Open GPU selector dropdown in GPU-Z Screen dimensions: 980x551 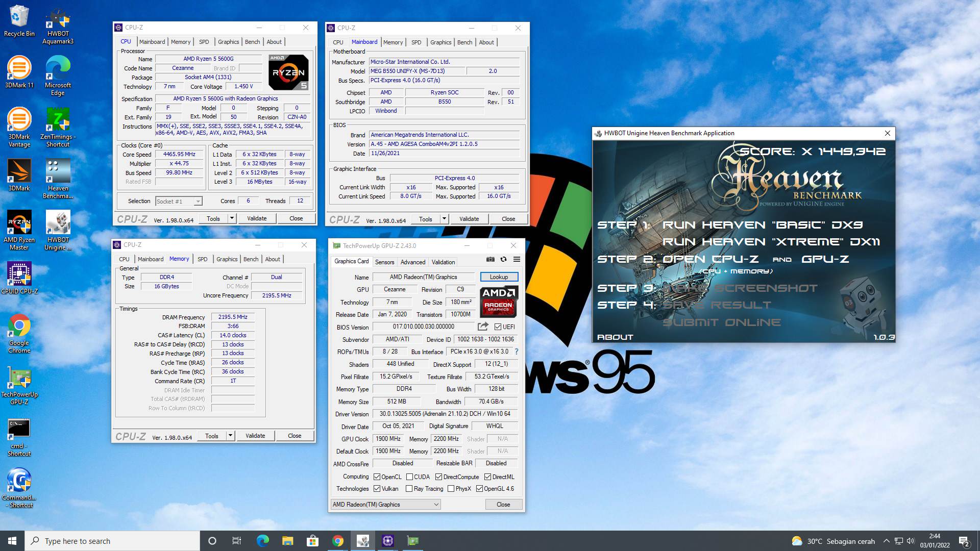pyautogui.click(x=385, y=505)
